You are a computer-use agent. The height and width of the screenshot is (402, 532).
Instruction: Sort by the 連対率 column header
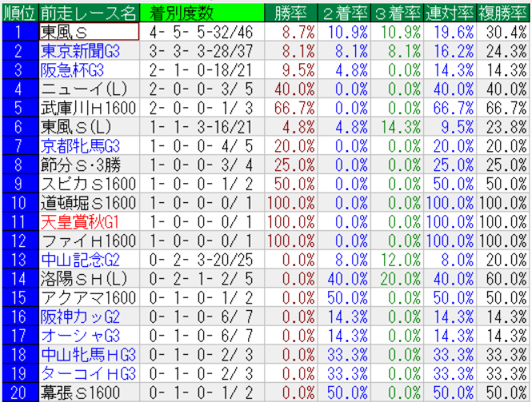(x=450, y=13)
